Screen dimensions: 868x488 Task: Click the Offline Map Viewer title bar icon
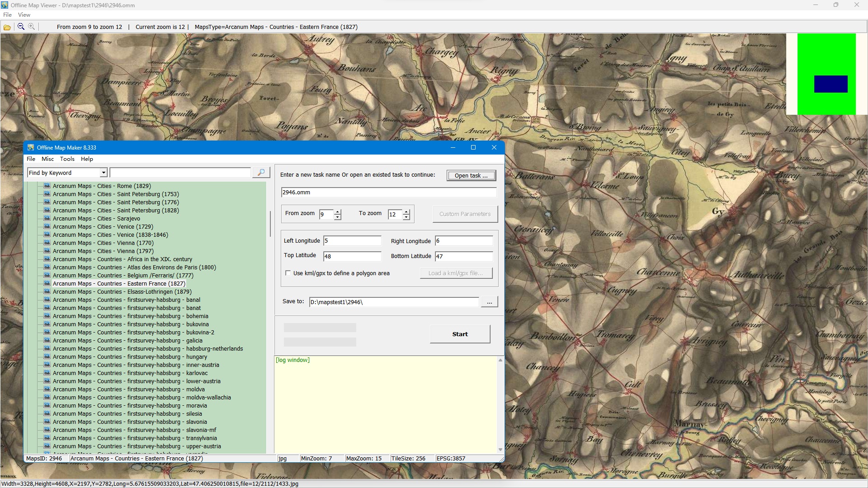click(5, 5)
